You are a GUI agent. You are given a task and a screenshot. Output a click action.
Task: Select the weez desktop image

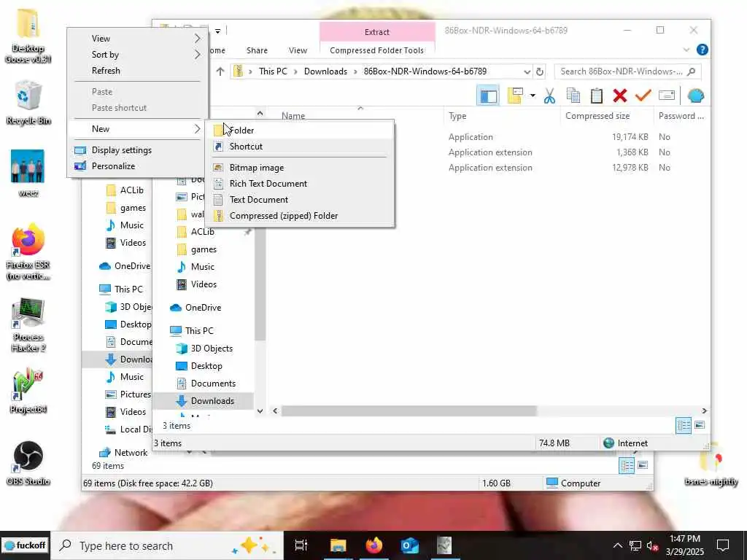click(28, 174)
